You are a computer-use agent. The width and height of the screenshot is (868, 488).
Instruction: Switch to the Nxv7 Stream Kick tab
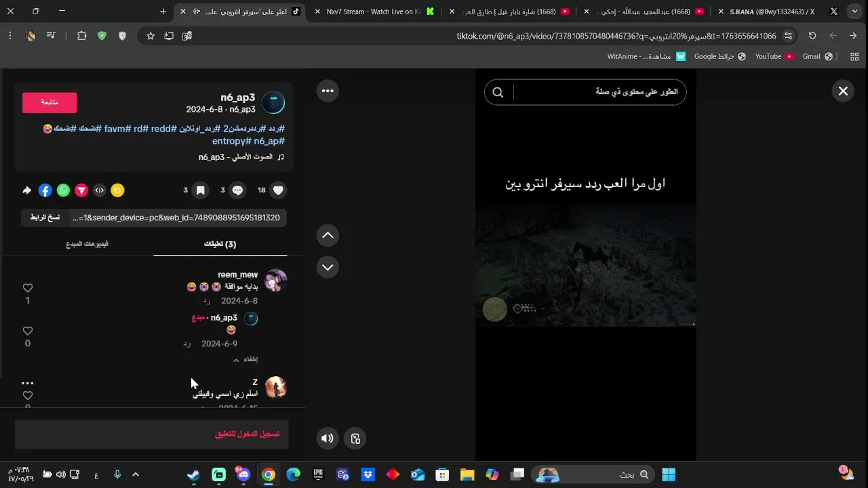(x=375, y=12)
